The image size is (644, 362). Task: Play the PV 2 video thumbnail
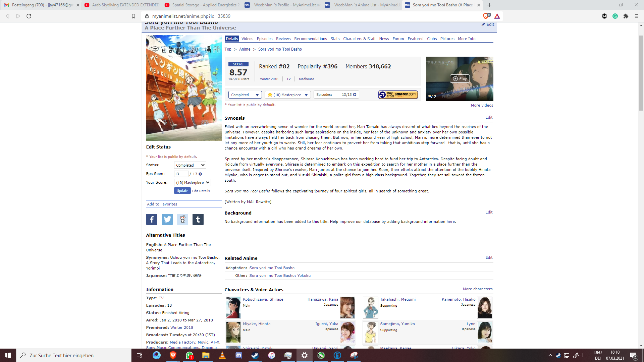click(460, 79)
